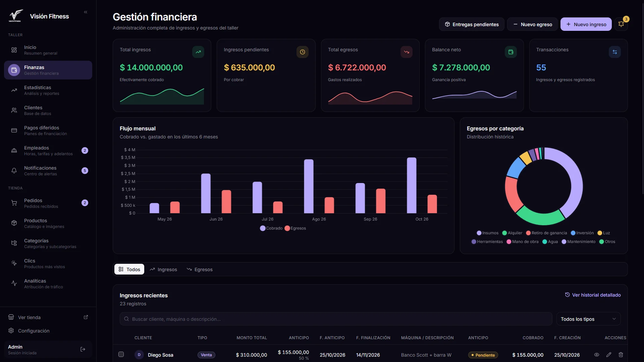
Task: Click the Productos box icon
Action: click(14, 223)
